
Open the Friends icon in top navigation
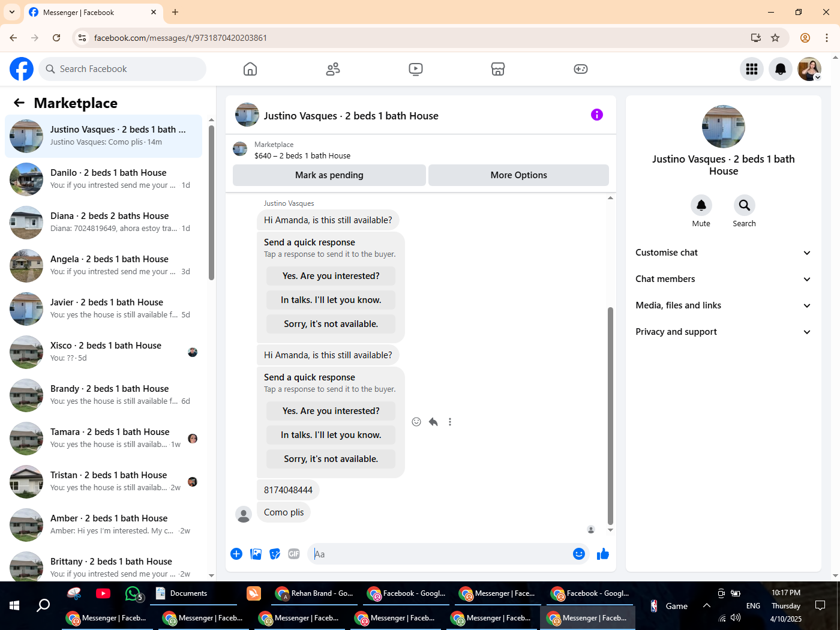333,69
